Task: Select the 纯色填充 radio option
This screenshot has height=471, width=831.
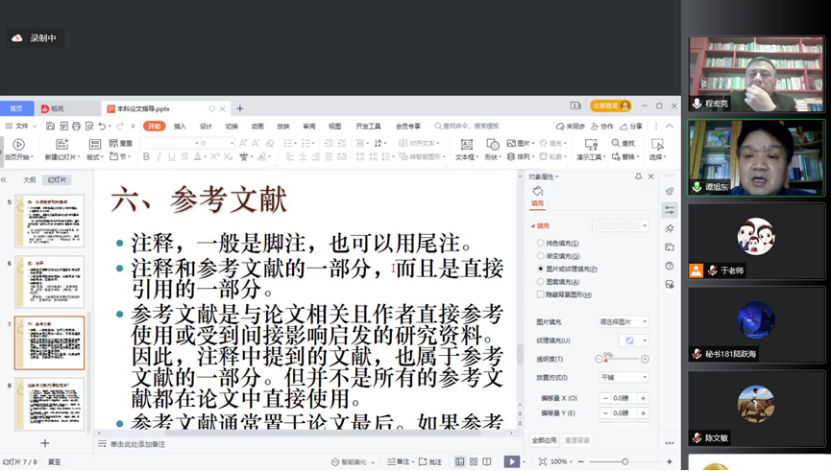Action: 541,243
